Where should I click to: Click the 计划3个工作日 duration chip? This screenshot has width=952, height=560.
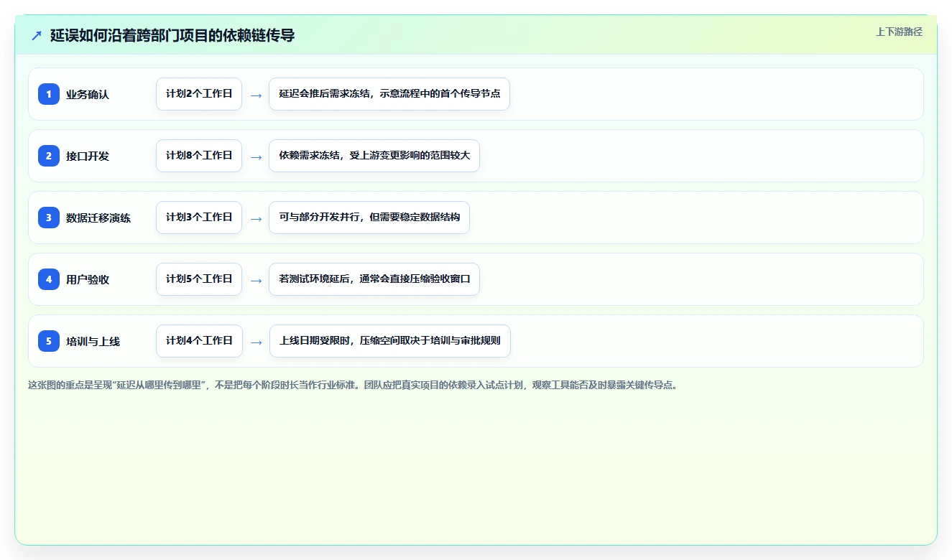point(199,218)
